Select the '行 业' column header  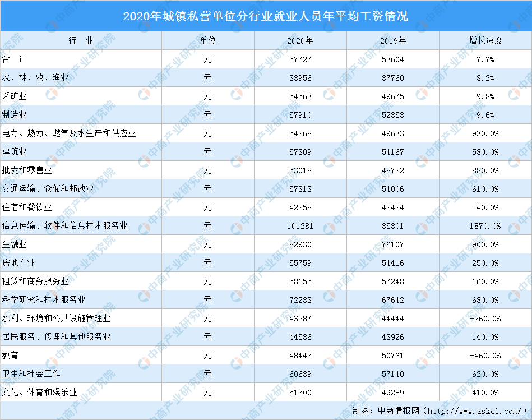click(81, 41)
